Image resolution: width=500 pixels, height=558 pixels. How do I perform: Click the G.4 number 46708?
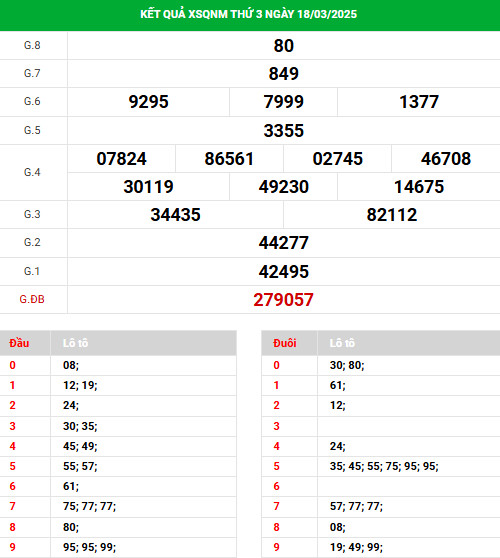(x=446, y=159)
